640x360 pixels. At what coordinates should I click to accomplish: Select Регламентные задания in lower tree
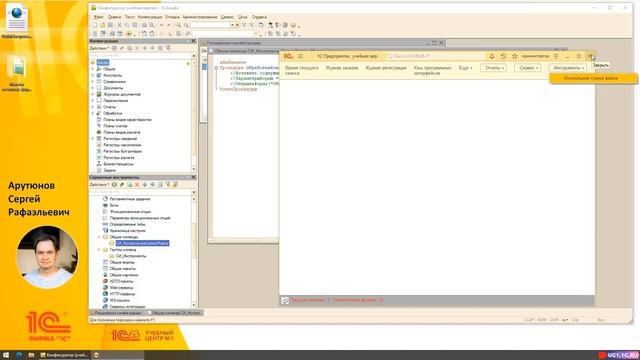[129, 199]
